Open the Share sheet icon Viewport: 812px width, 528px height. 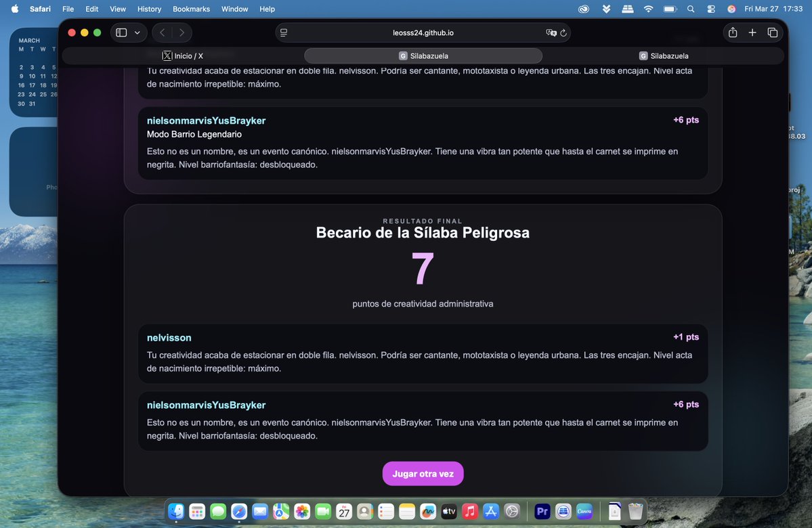pos(733,32)
